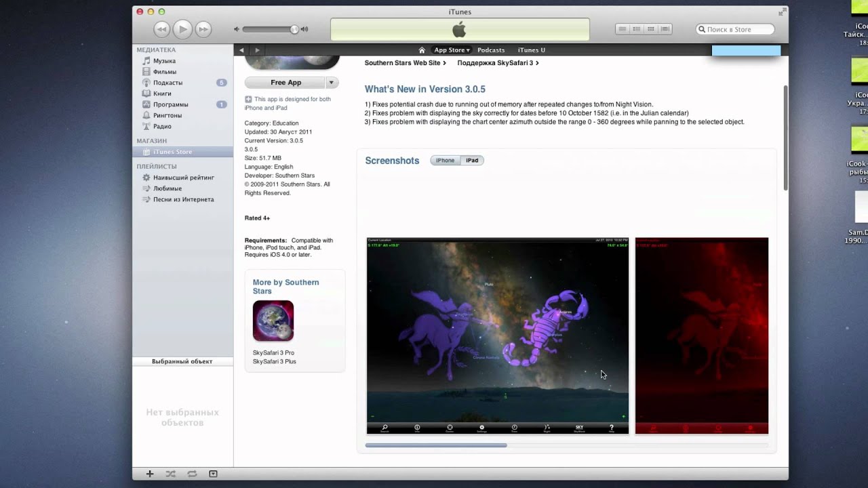
Task: Open the iTunes Store home icon
Action: 422,50
